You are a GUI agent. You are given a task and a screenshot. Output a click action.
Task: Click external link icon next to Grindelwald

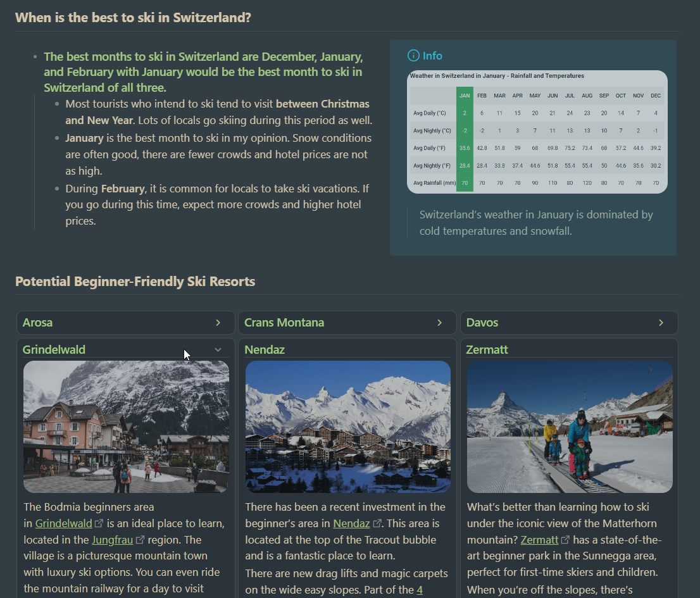pos(99,523)
